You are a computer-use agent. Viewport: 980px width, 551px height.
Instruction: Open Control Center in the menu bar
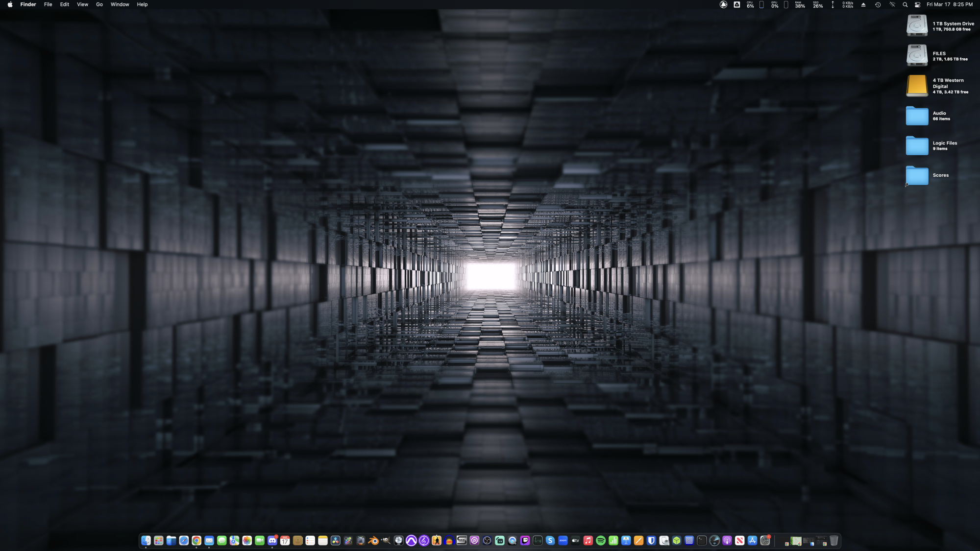click(x=917, y=4)
